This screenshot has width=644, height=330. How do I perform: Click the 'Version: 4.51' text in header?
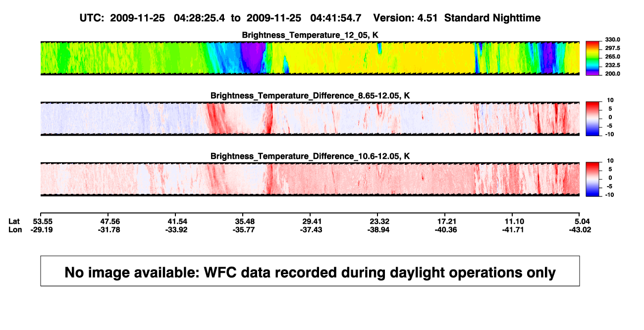click(x=406, y=18)
